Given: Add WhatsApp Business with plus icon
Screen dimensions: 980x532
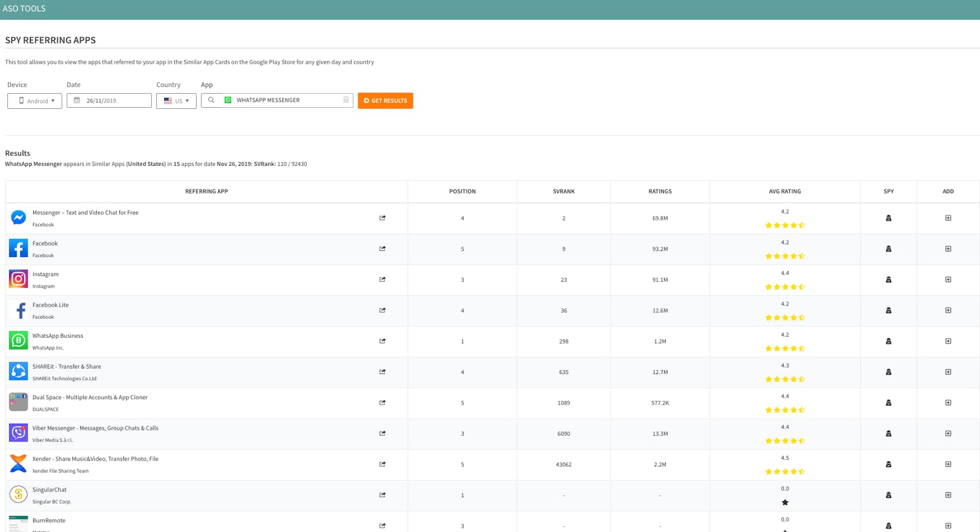Looking at the screenshot, I should pyautogui.click(x=948, y=341).
